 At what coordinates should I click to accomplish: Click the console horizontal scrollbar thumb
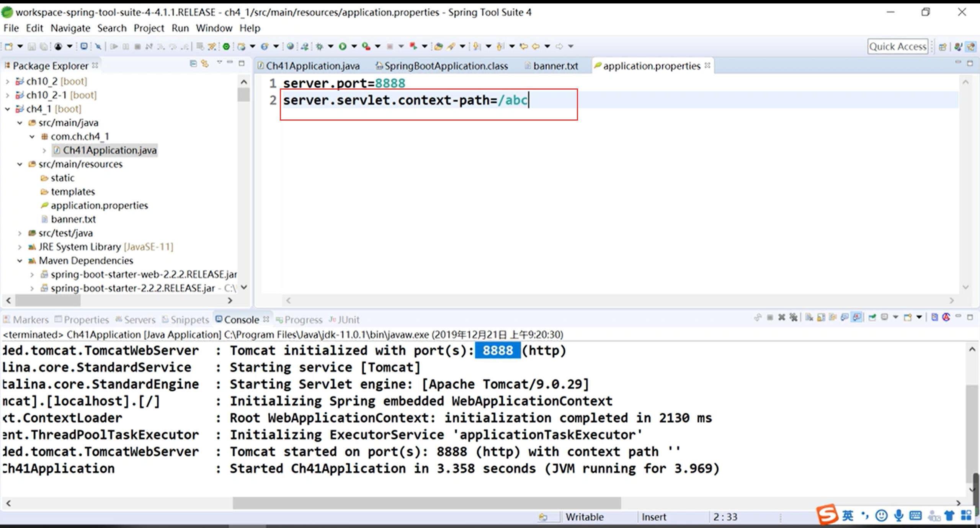[426, 503]
